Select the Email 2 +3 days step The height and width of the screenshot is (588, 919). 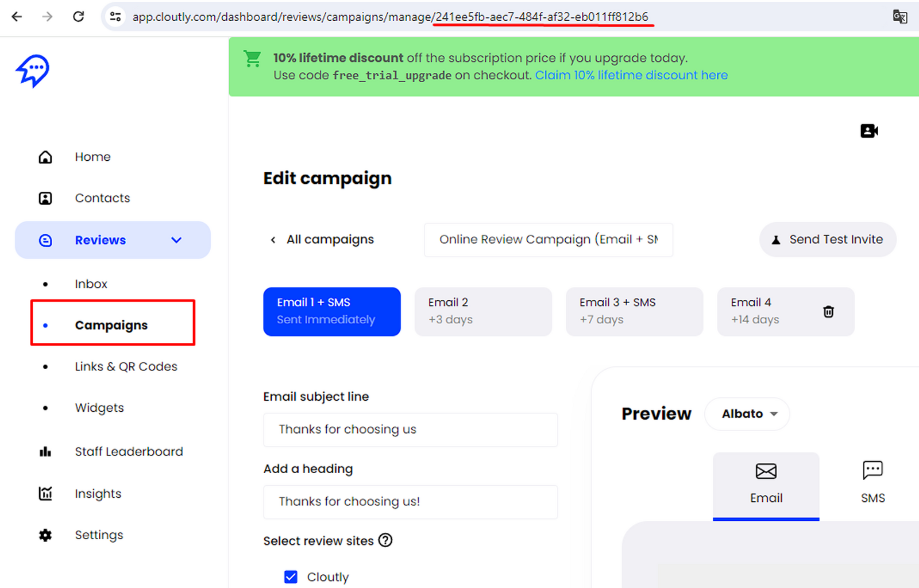(483, 311)
